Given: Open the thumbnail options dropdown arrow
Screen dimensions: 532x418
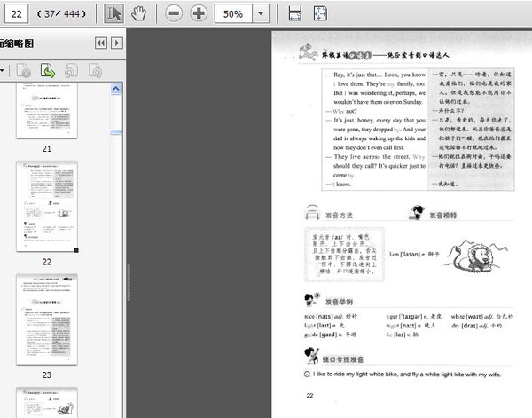Looking at the screenshot, I should tap(2, 71).
